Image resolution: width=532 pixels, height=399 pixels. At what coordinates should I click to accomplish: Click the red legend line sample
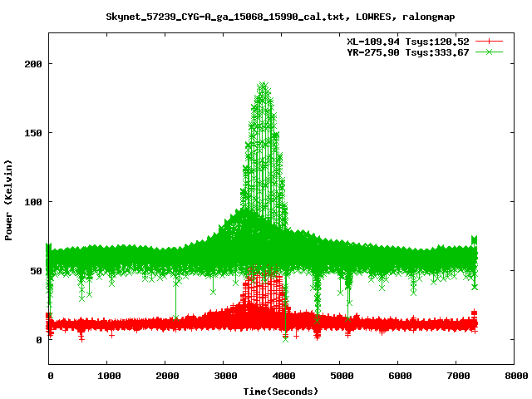(489, 42)
